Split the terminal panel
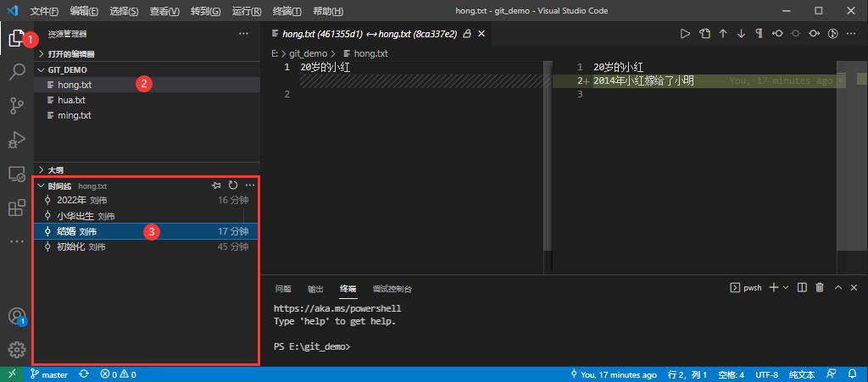The width and height of the screenshot is (868, 382). coord(802,288)
